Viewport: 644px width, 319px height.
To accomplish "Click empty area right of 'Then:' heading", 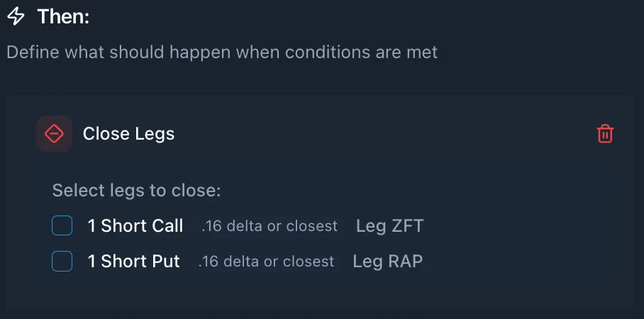I will click(x=355, y=16).
